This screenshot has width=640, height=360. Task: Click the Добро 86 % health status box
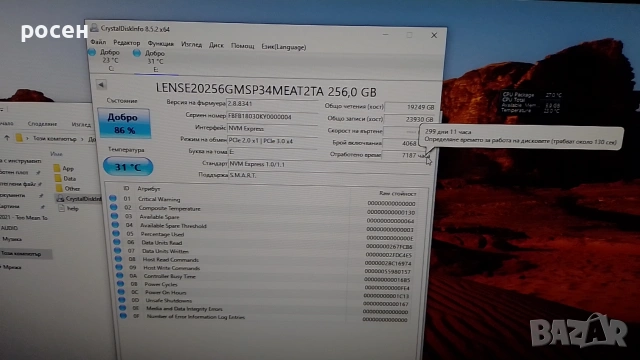click(x=124, y=123)
